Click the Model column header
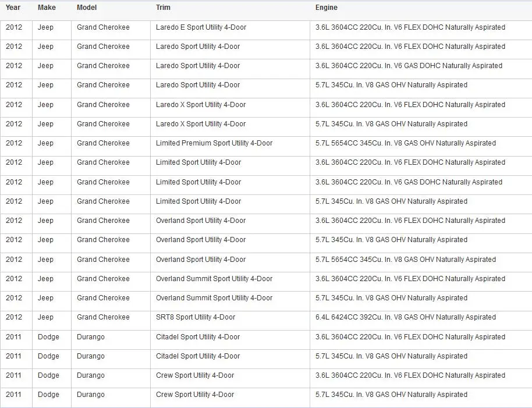 (87, 8)
